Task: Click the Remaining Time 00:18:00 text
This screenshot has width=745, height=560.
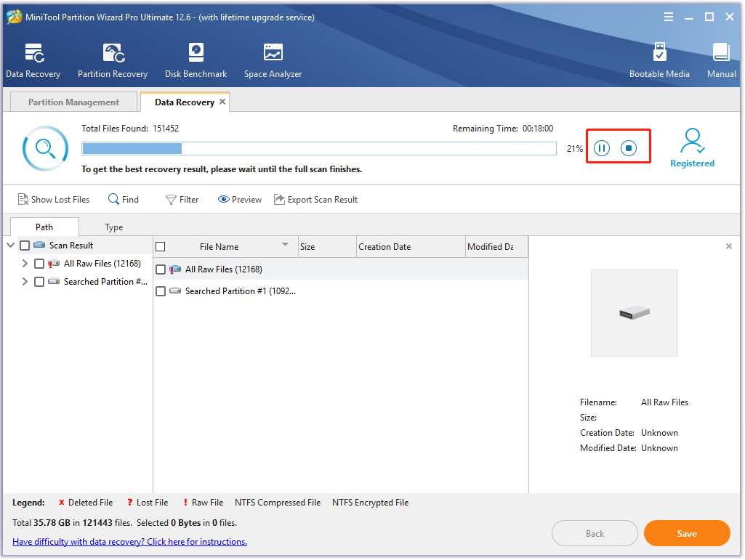Action: (503, 129)
